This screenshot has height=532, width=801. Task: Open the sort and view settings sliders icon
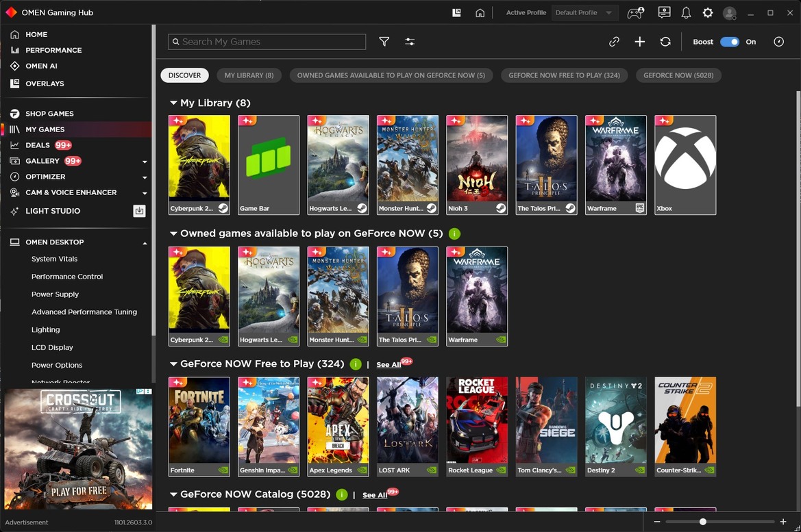click(x=410, y=42)
